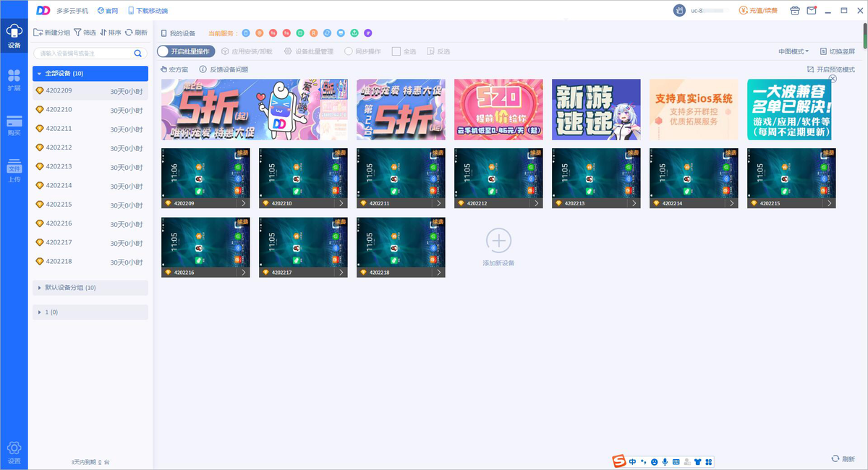Expand the group named 1 (0)
The height and width of the screenshot is (470, 868).
(x=90, y=312)
